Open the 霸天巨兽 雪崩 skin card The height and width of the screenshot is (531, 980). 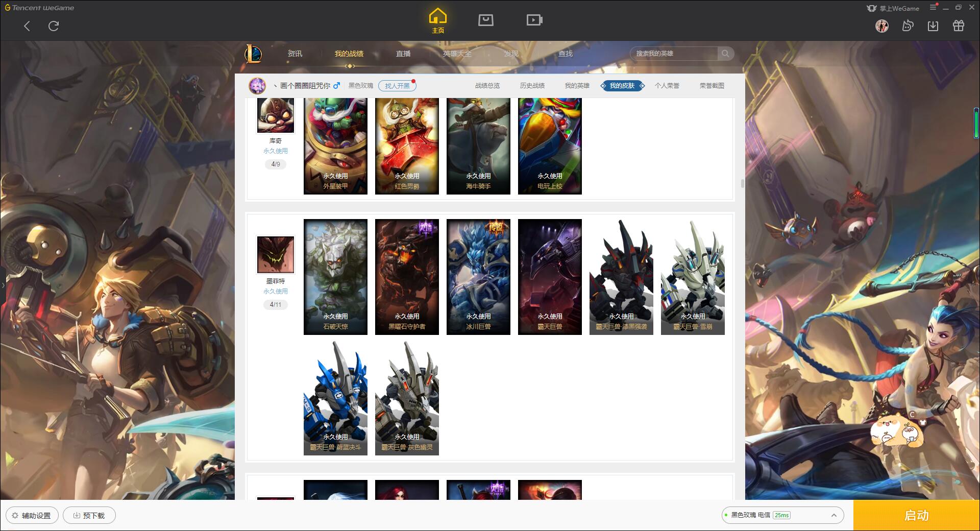(x=693, y=277)
